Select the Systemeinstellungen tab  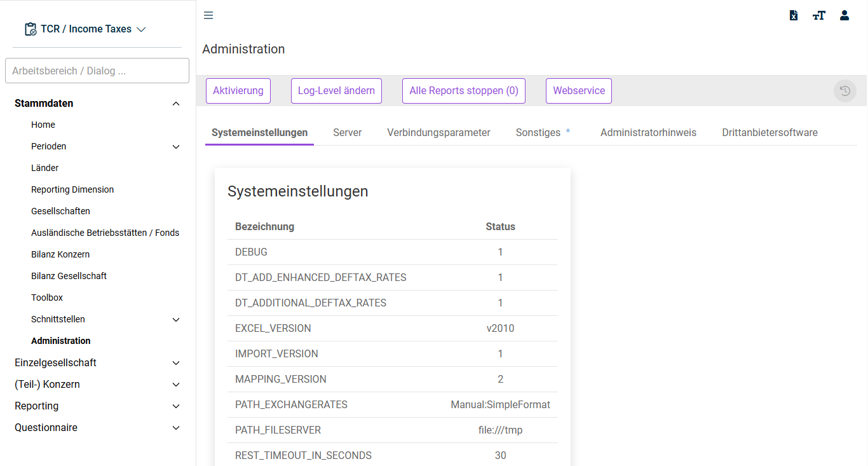259,133
